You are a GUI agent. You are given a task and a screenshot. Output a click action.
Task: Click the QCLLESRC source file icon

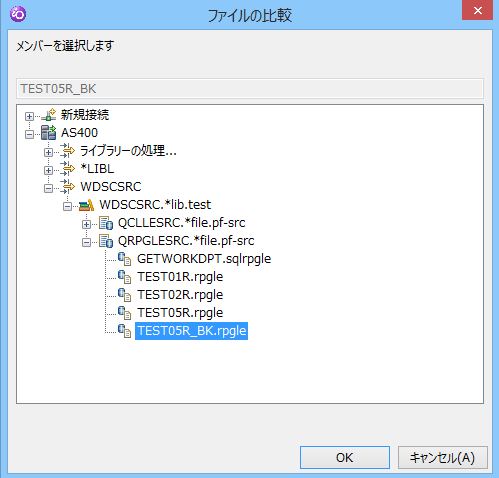106,223
